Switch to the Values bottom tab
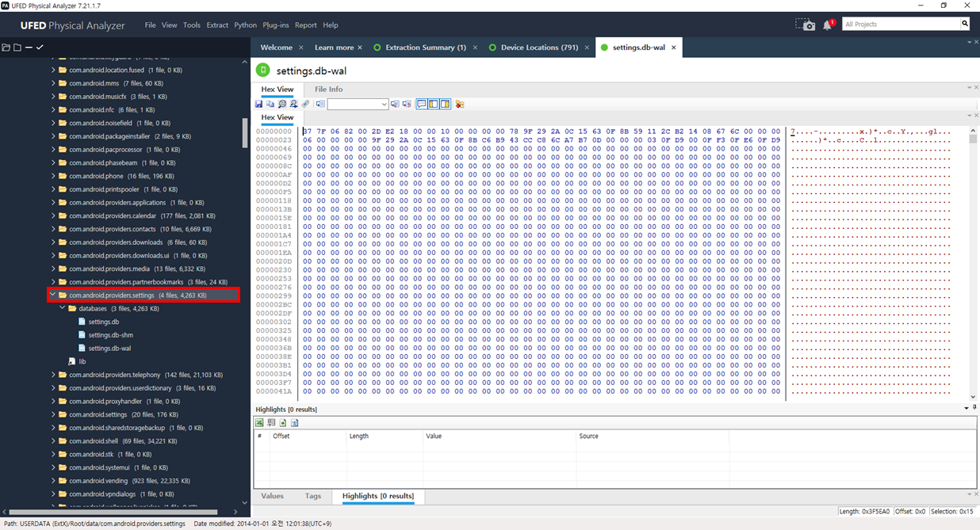Image resolution: width=980 pixels, height=530 pixels. [x=272, y=496]
